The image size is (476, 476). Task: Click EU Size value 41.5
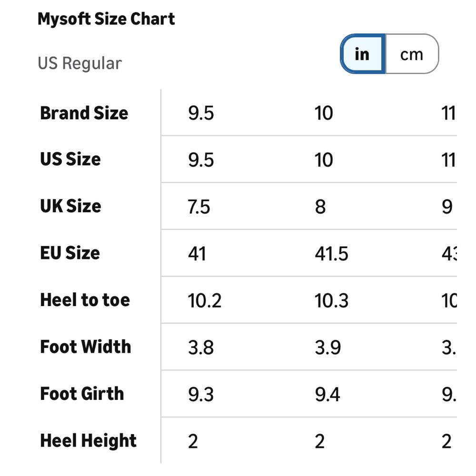pyautogui.click(x=331, y=254)
